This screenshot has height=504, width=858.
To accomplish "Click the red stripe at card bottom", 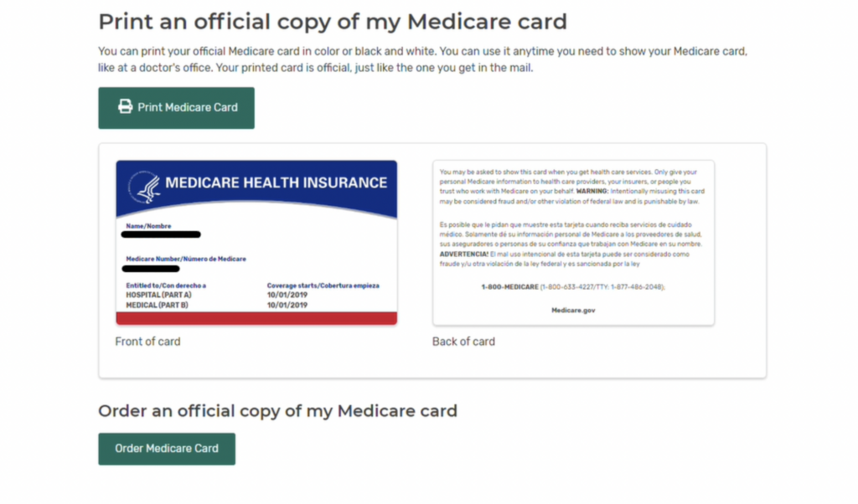I will pos(256,318).
